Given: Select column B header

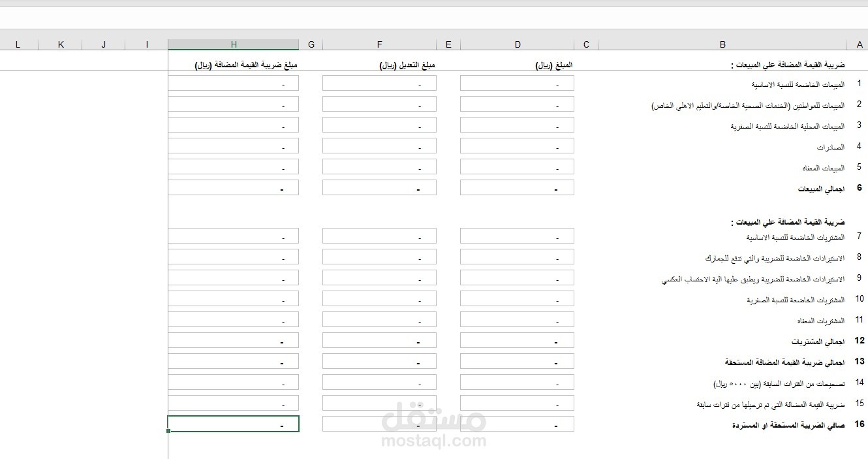Looking at the screenshot, I should coord(722,44).
